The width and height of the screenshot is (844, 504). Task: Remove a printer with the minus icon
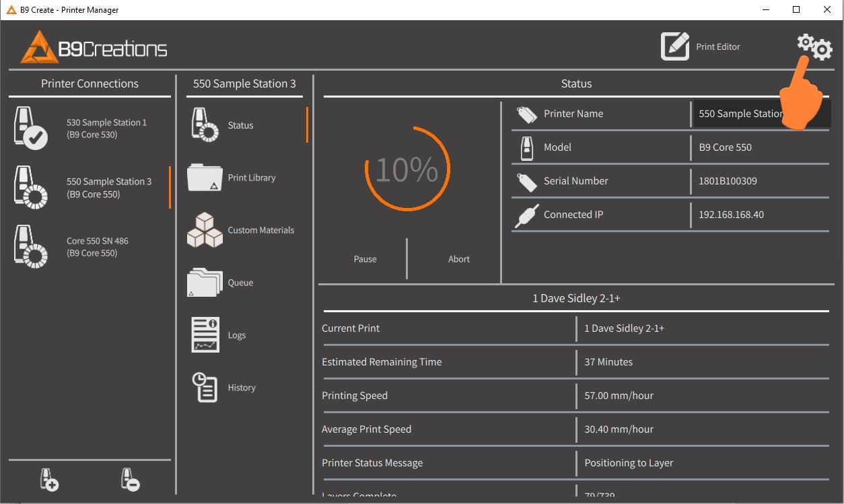130,479
